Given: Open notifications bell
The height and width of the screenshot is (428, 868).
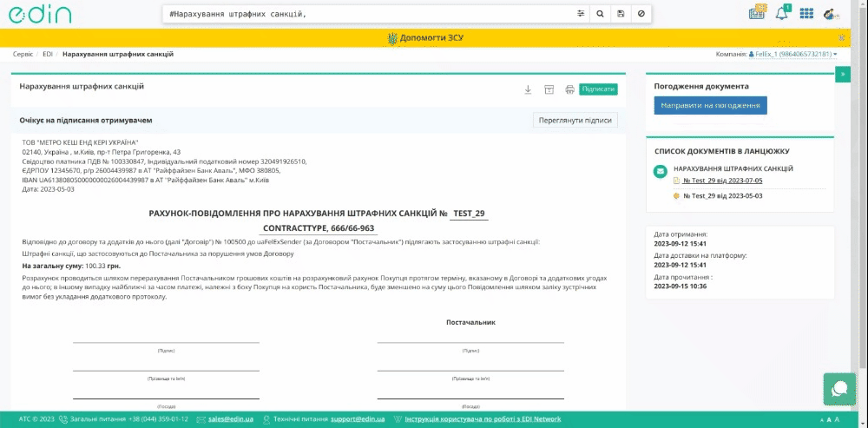Looking at the screenshot, I should pos(782,13).
